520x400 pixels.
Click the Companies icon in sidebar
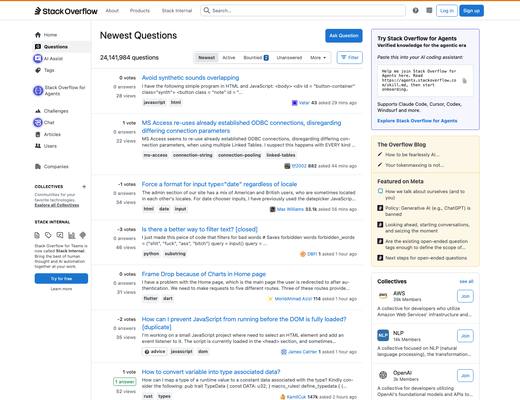pyautogui.click(x=38, y=166)
